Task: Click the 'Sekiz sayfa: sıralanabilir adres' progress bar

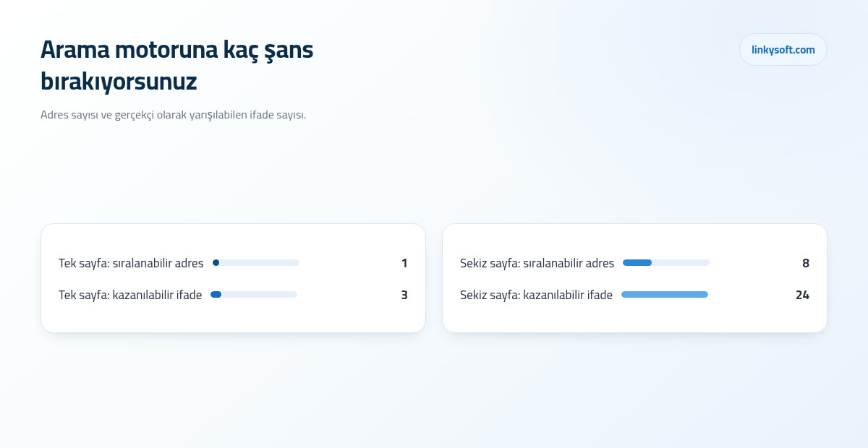Action: click(x=666, y=263)
